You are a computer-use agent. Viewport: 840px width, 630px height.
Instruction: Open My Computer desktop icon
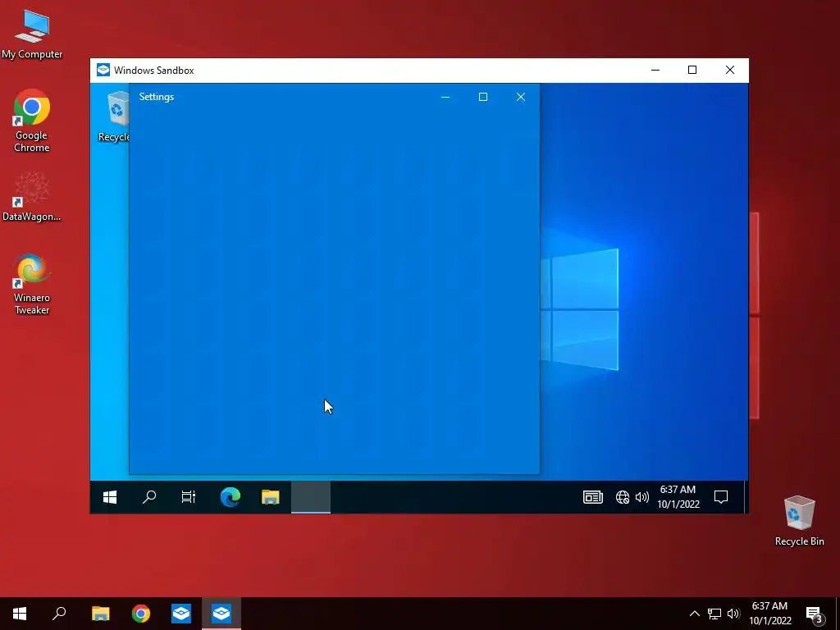coord(32,34)
